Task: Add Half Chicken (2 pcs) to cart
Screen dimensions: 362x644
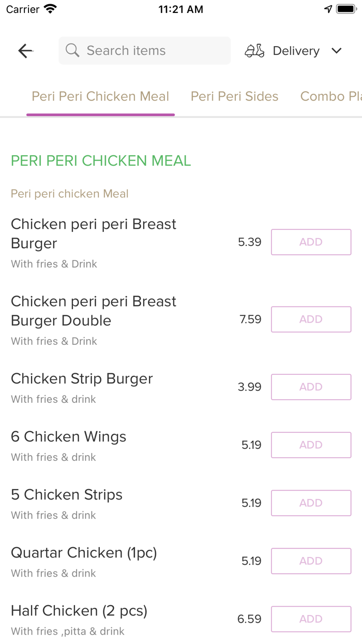Action: coord(311,619)
